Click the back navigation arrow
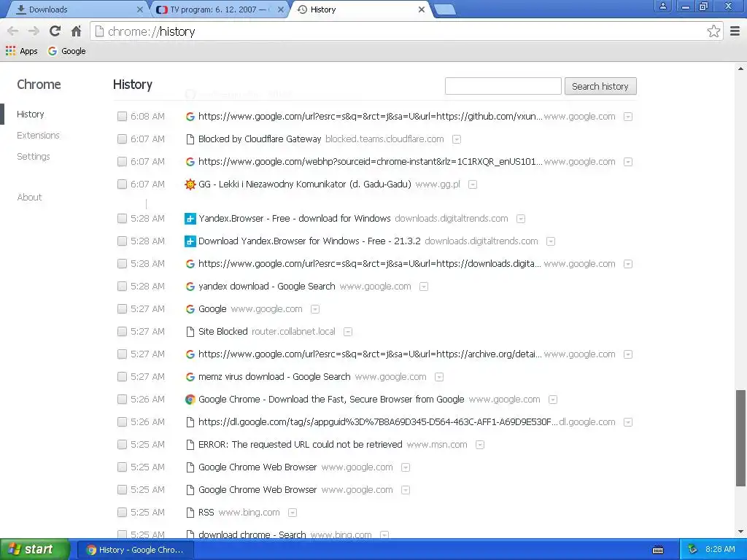 tap(13, 31)
